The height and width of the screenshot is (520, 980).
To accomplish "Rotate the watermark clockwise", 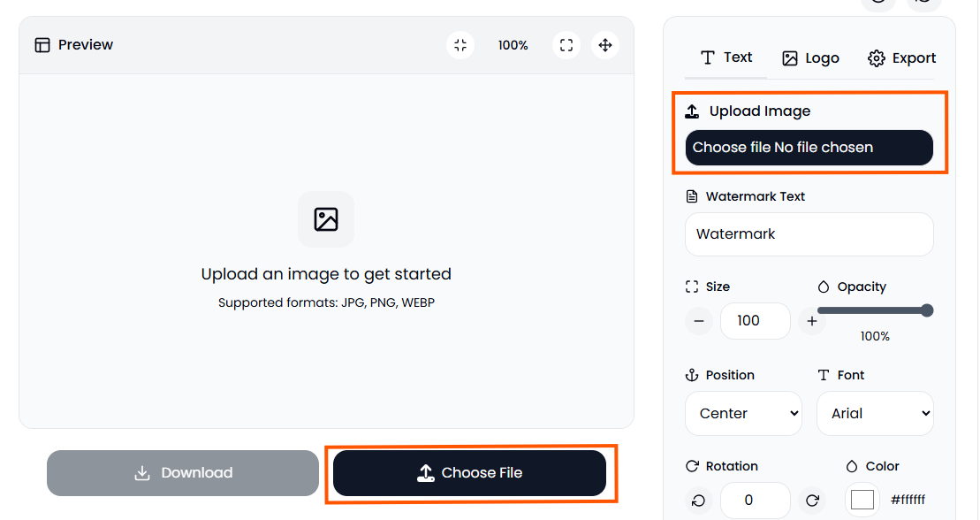I will (812, 501).
